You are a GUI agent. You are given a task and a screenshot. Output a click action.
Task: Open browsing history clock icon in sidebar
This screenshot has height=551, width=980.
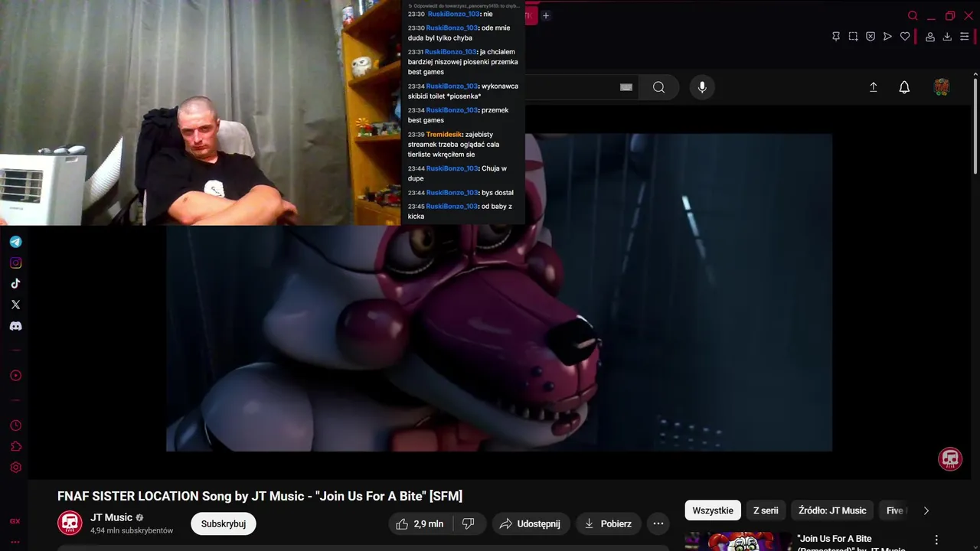[15, 425]
